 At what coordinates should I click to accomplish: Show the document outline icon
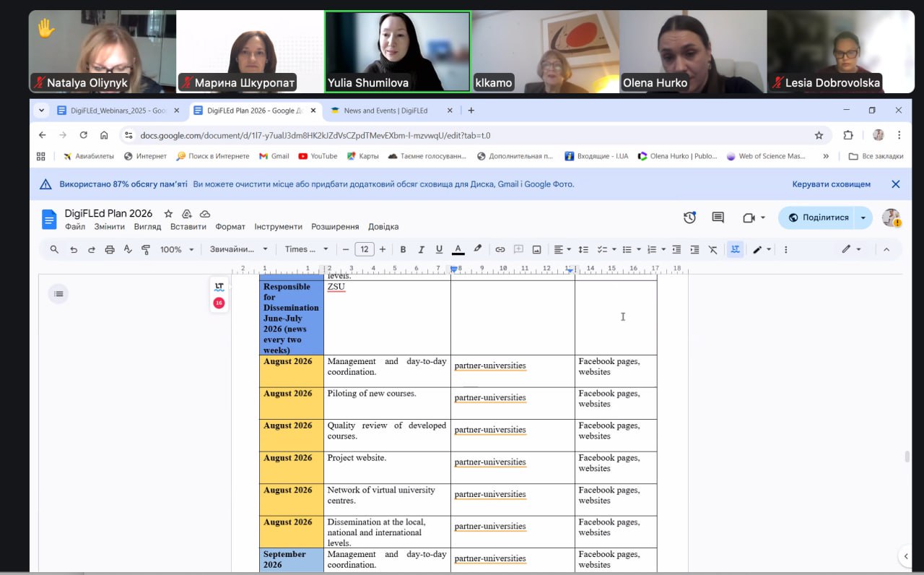coord(58,293)
